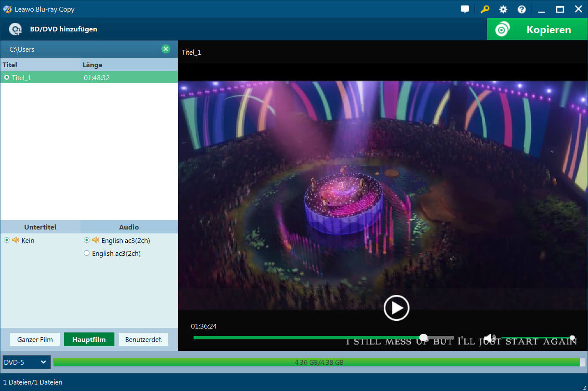Remove the C:\Users source with green X

166,49
